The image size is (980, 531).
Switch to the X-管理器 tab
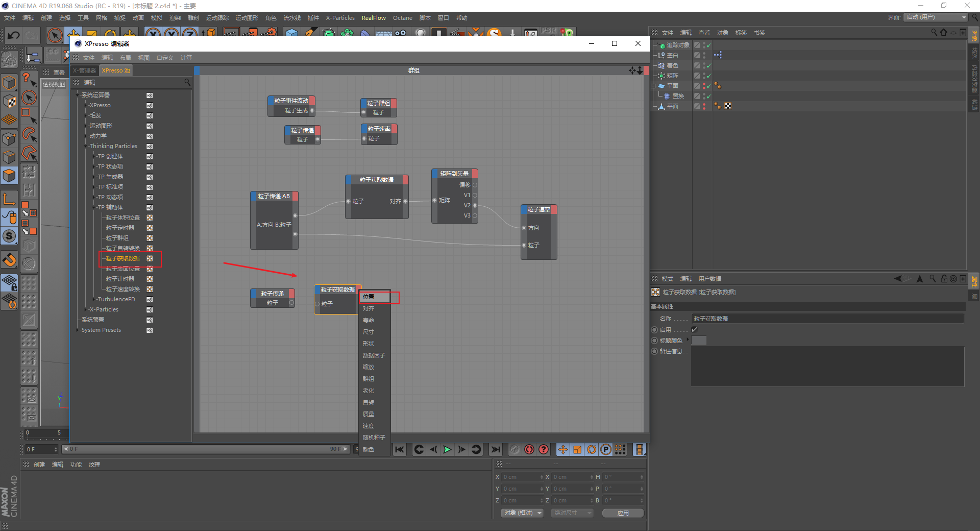[x=84, y=70]
